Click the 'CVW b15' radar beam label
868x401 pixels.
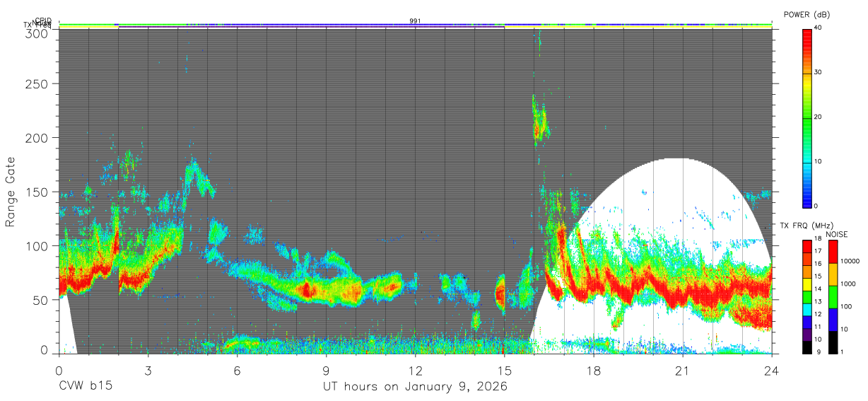(x=85, y=387)
